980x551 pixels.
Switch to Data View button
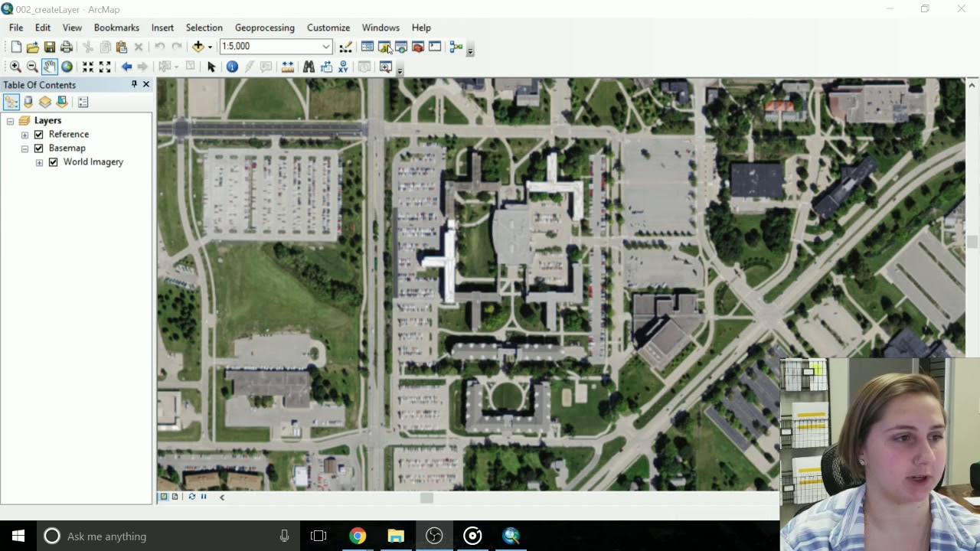pyautogui.click(x=163, y=497)
